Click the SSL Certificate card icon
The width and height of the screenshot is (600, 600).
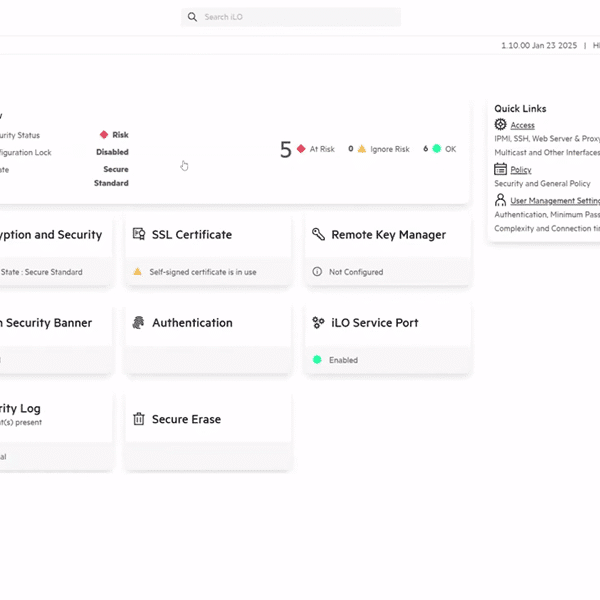pyautogui.click(x=139, y=235)
